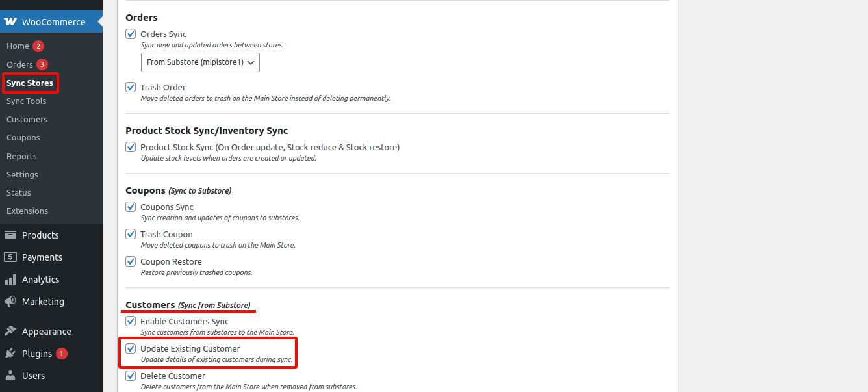Viewport: 868px width, 392px height.
Task: Click the Appearance paintbrush icon
Action: (x=10, y=332)
